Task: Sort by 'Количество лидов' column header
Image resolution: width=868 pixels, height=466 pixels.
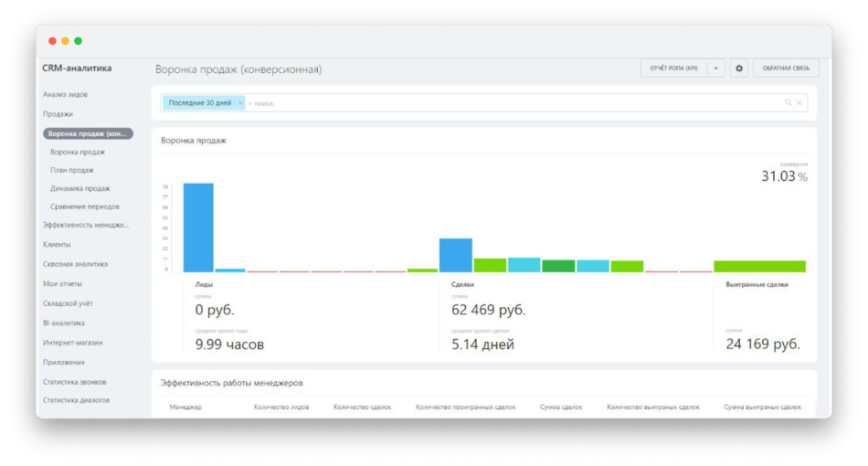Action: (281, 407)
